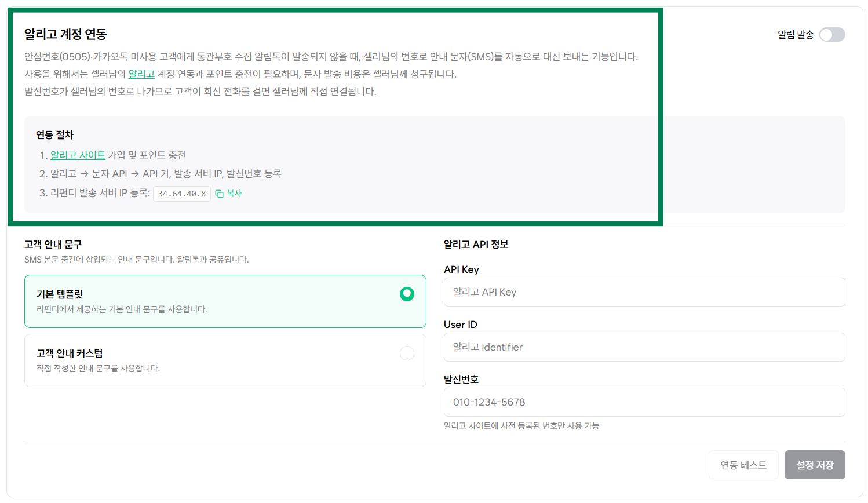Toggle the 알림 발송 switch
Image resolution: width=868 pixels, height=503 pixels.
tap(832, 35)
